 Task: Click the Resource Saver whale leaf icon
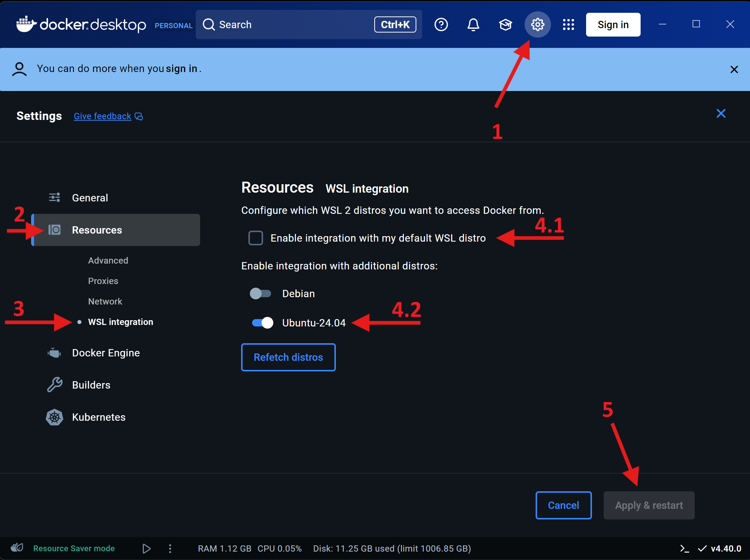click(17, 548)
